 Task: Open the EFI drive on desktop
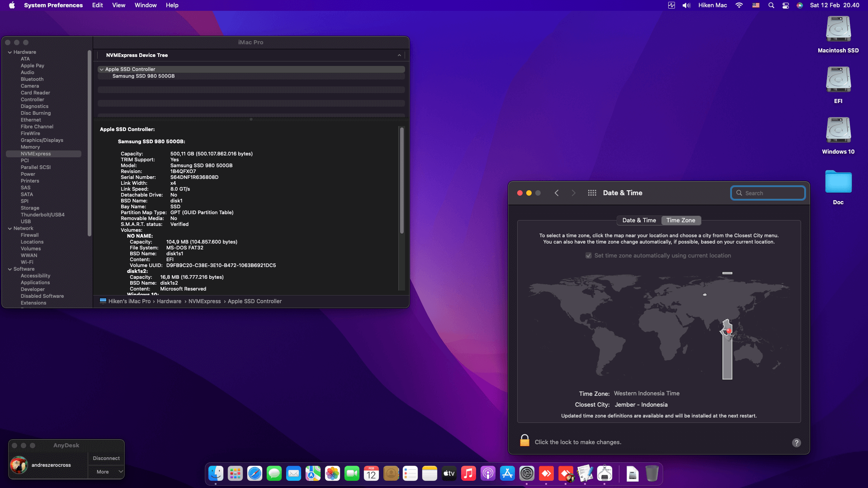pyautogui.click(x=838, y=80)
